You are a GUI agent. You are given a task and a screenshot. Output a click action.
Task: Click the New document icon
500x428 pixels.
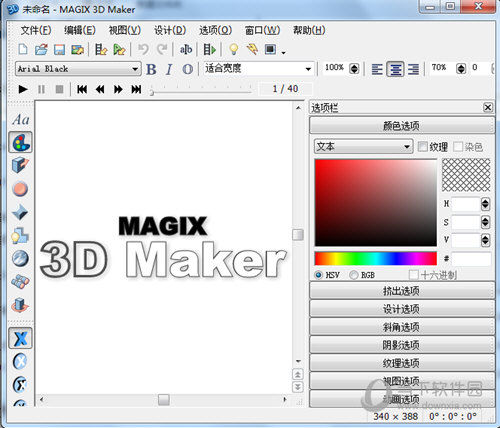(x=23, y=49)
